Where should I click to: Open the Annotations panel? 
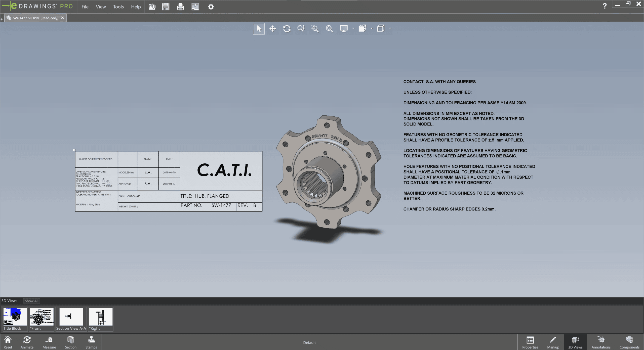pos(601,342)
